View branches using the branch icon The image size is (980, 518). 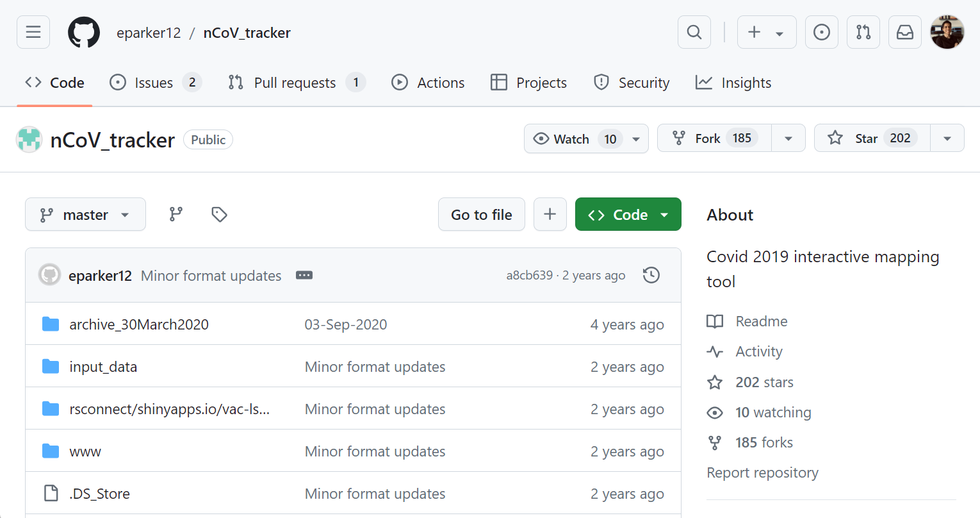point(176,214)
